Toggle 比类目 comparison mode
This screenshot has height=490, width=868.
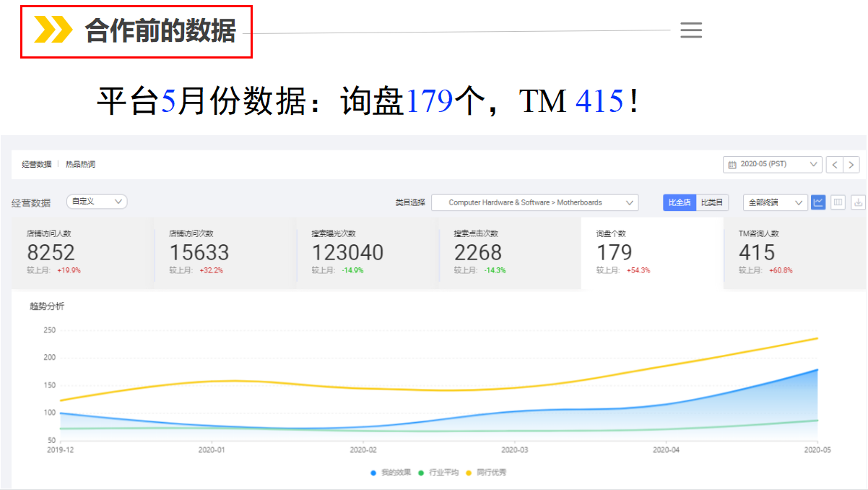pos(712,202)
